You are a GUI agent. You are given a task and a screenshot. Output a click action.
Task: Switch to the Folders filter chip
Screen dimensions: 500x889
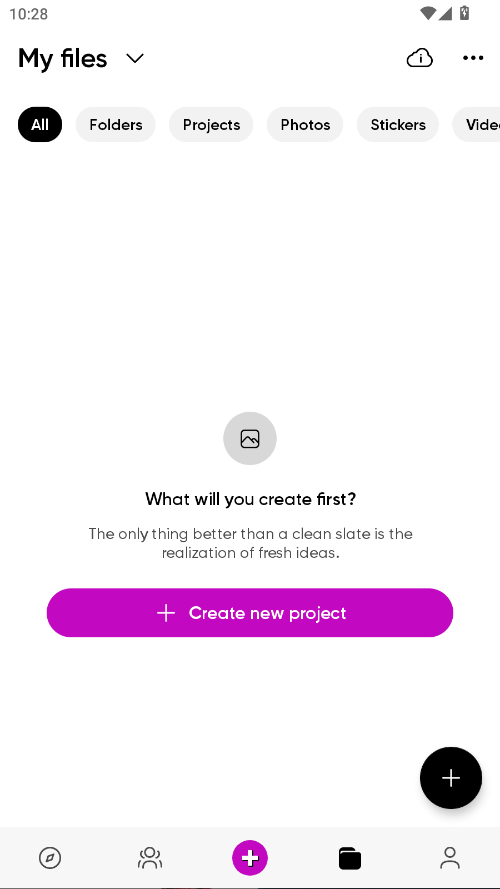point(116,124)
